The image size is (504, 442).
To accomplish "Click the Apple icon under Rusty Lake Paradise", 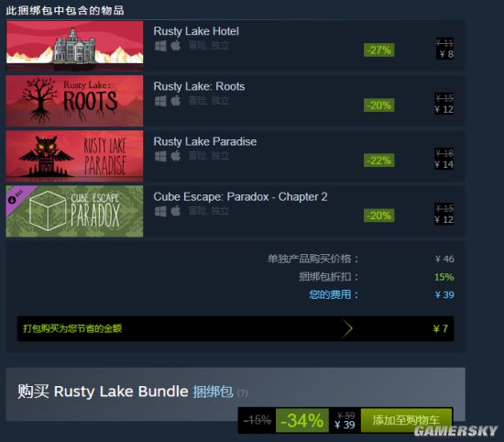I will (x=176, y=156).
